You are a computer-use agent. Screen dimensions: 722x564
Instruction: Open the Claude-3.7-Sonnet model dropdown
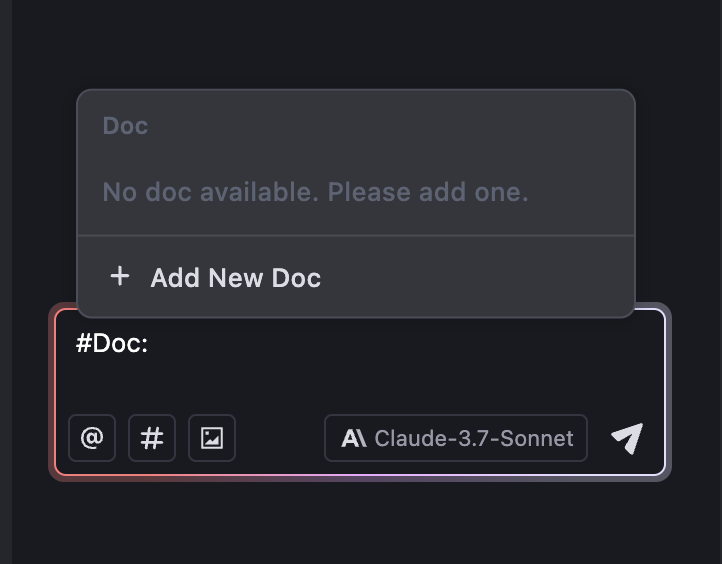click(x=456, y=438)
